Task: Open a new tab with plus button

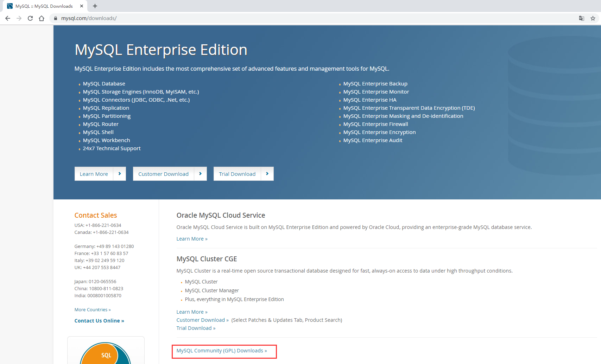Action: coord(95,6)
